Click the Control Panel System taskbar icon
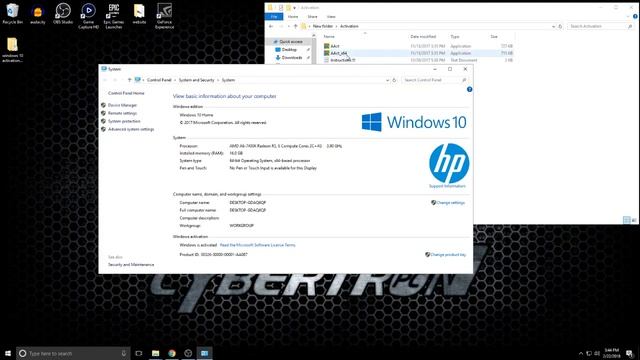 (x=204, y=353)
